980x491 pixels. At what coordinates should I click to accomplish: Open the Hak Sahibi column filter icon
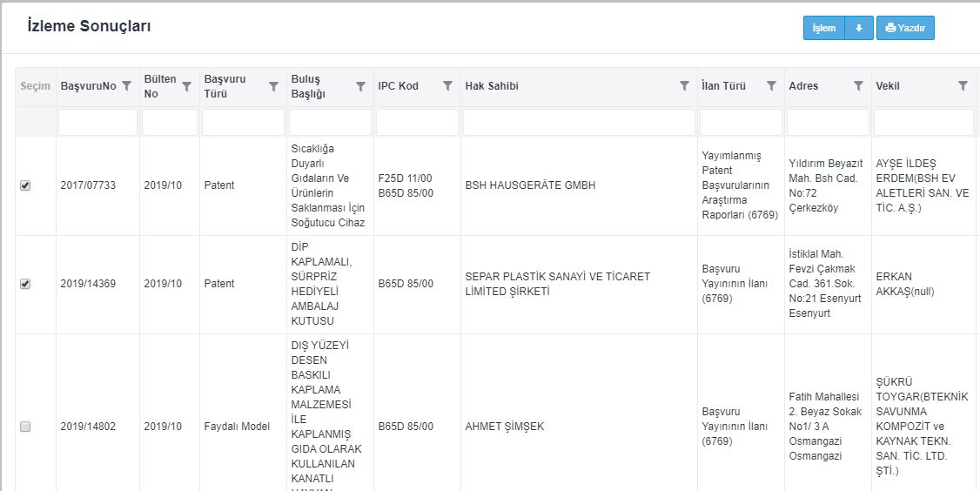(x=684, y=86)
